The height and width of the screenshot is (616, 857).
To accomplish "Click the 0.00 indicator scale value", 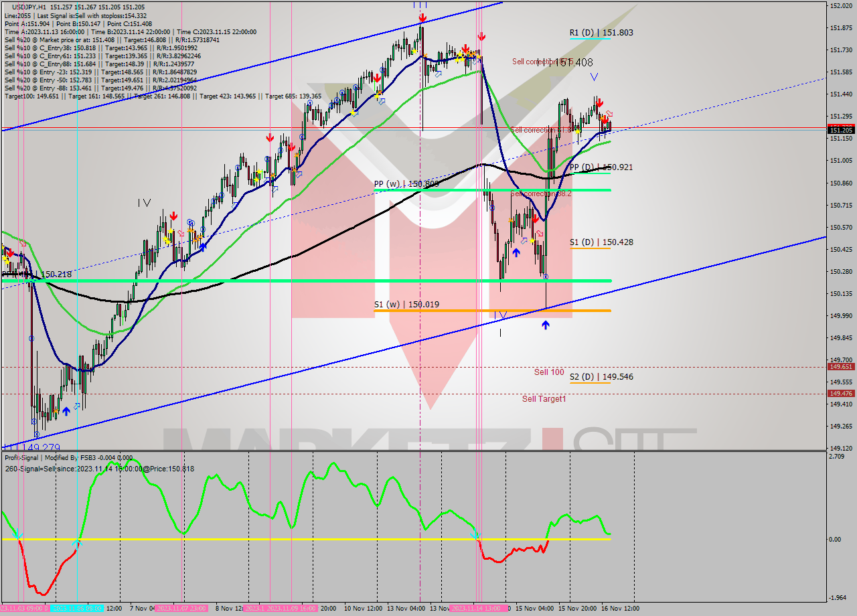I will [836, 539].
